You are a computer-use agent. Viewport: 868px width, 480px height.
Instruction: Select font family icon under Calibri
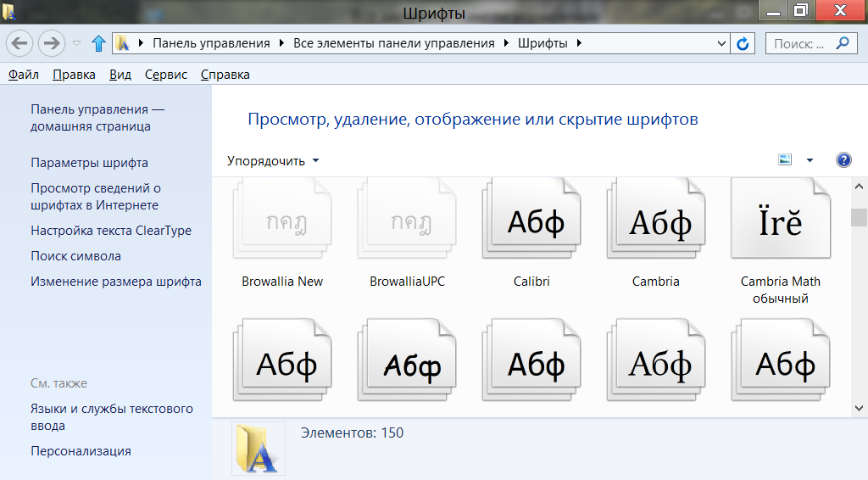[x=531, y=360]
